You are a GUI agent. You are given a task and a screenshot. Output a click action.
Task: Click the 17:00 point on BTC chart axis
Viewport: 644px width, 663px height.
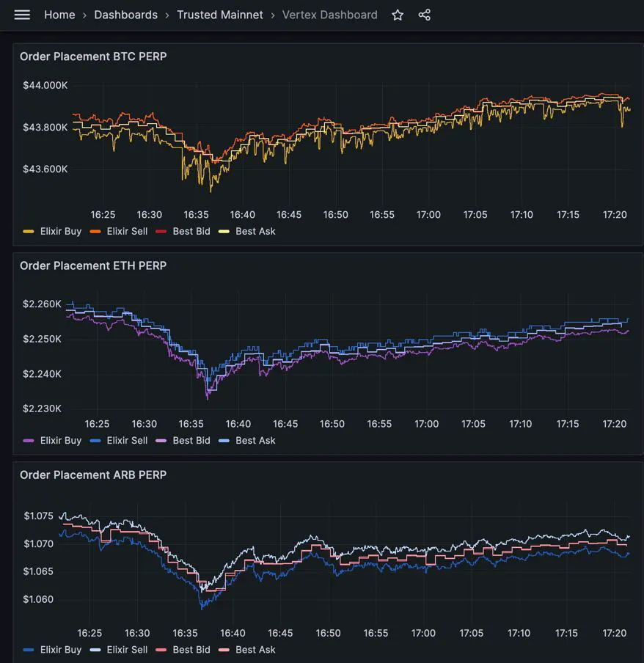point(428,215)
